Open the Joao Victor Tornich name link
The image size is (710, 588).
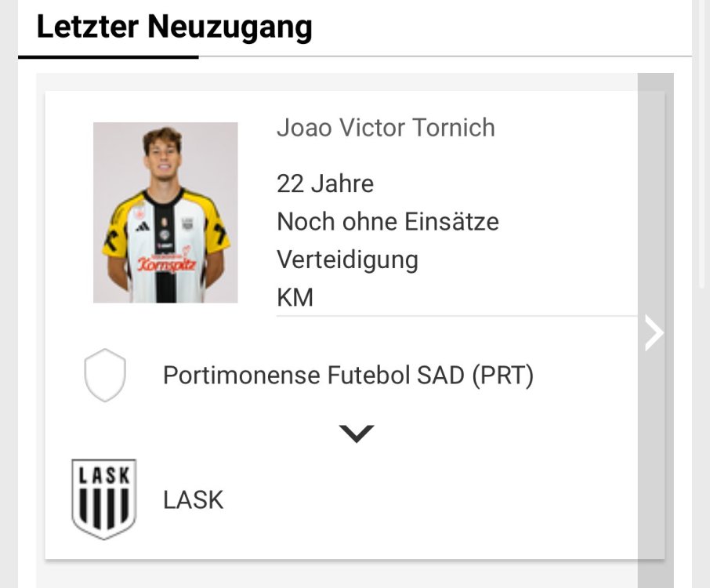click(x=386, y=128)
